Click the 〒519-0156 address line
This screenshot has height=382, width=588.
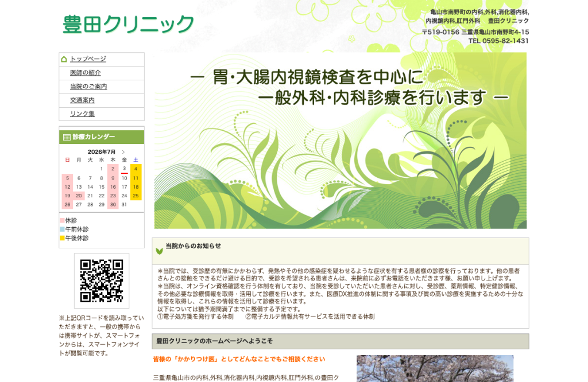(x=475, y=32)
